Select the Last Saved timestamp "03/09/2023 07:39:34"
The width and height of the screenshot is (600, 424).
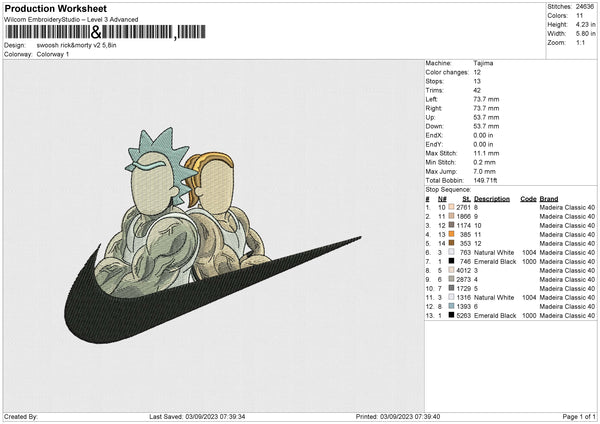tap(215, 416)
